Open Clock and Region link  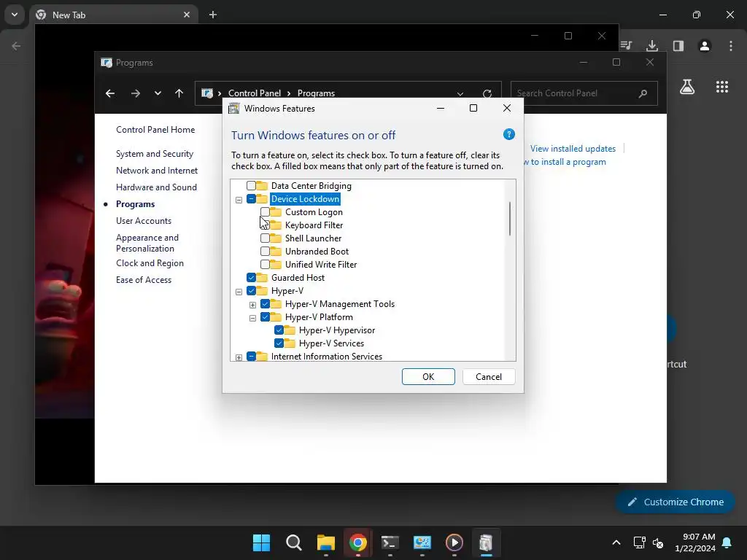[x=150, y=263]
